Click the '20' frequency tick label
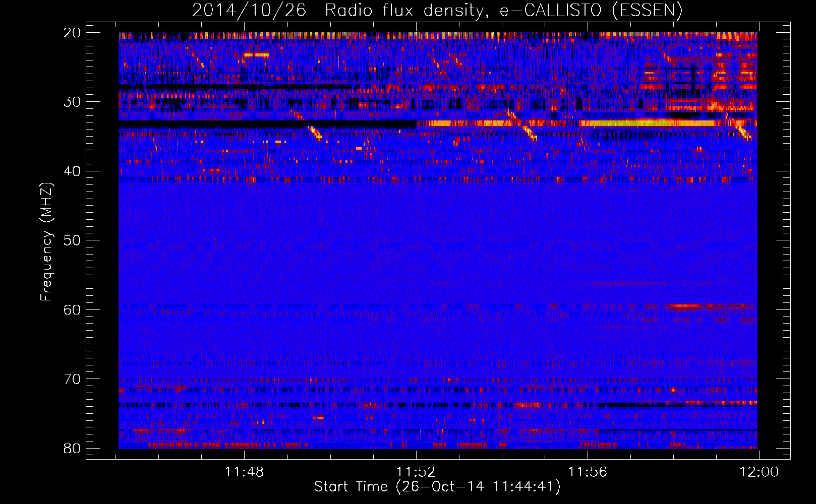 click(x=72, y=33)
